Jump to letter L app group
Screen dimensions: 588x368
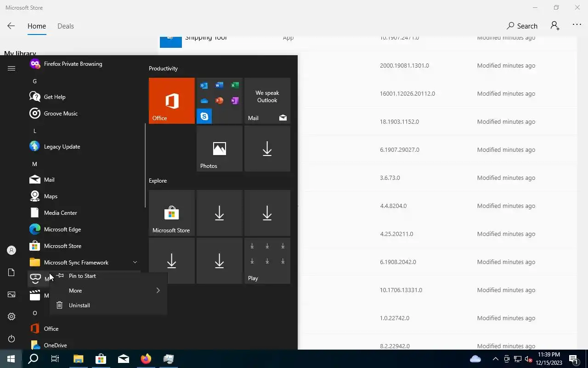click(x=34, y=131)
